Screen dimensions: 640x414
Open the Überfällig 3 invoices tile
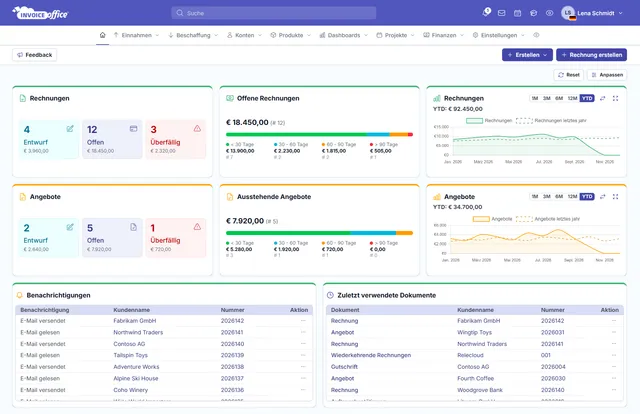click(176, 139)
